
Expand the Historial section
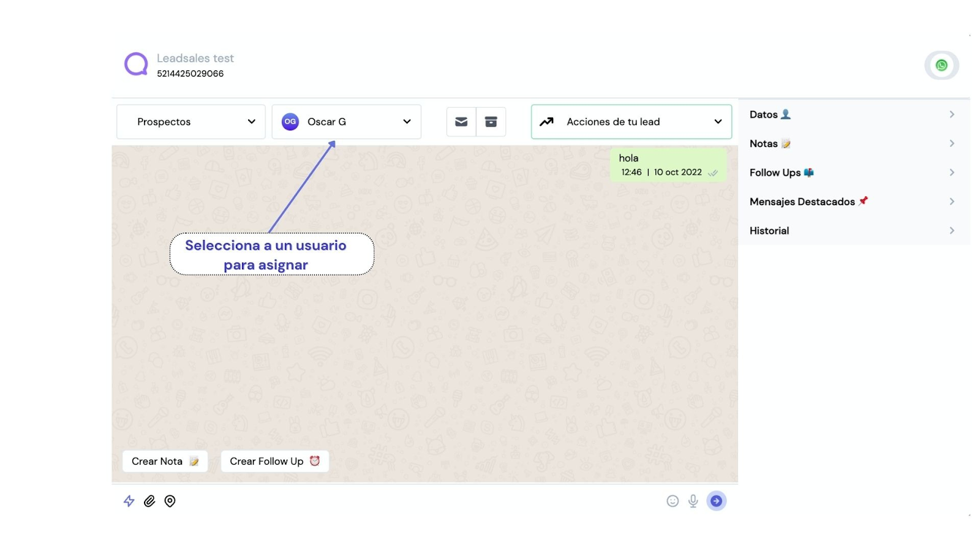coord(854,231)
